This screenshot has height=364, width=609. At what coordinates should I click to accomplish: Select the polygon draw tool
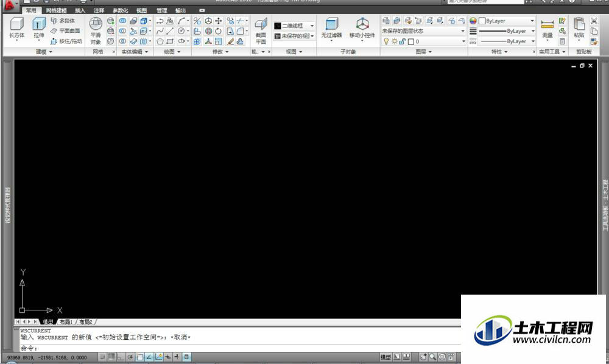[160, 41]
